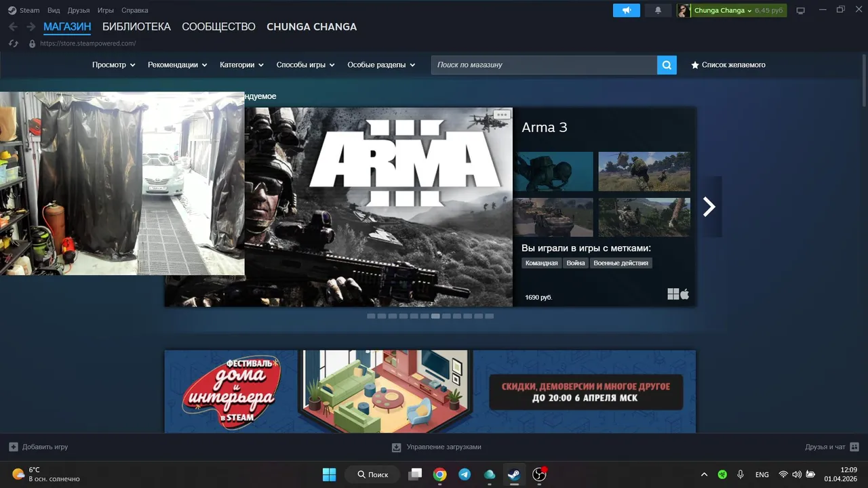Expand the Особые разделы dropdown

click(x=381, y=65)
